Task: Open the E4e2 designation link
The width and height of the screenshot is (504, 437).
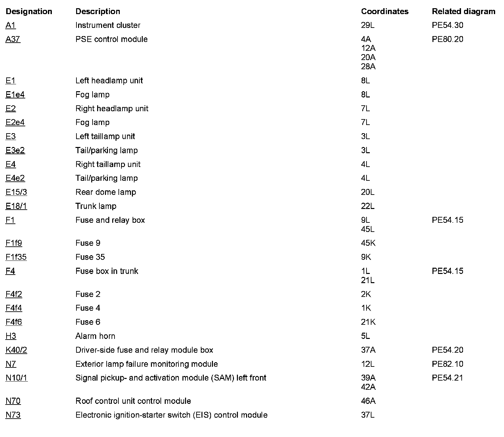Action: tap(15, 178)
